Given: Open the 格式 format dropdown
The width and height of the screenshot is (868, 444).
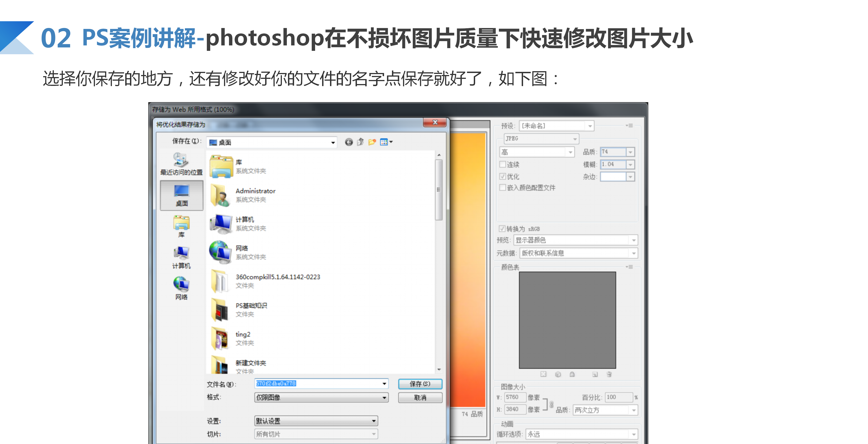Looking at the screenshot, I should (x=321, y=397).
